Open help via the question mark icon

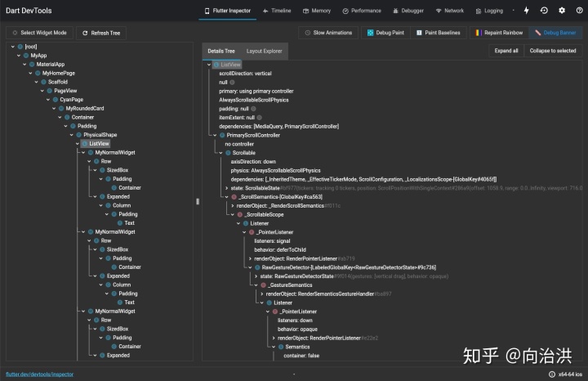(x=579, y=11)
